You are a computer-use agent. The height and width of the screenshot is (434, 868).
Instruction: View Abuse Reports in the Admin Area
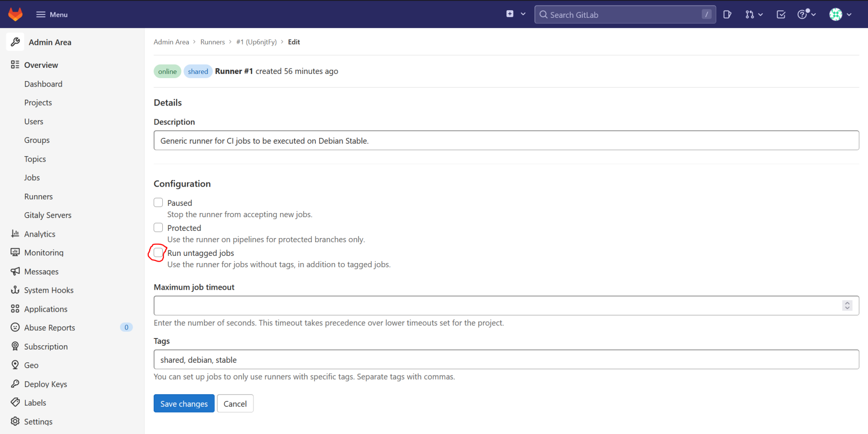pos(49,327)
